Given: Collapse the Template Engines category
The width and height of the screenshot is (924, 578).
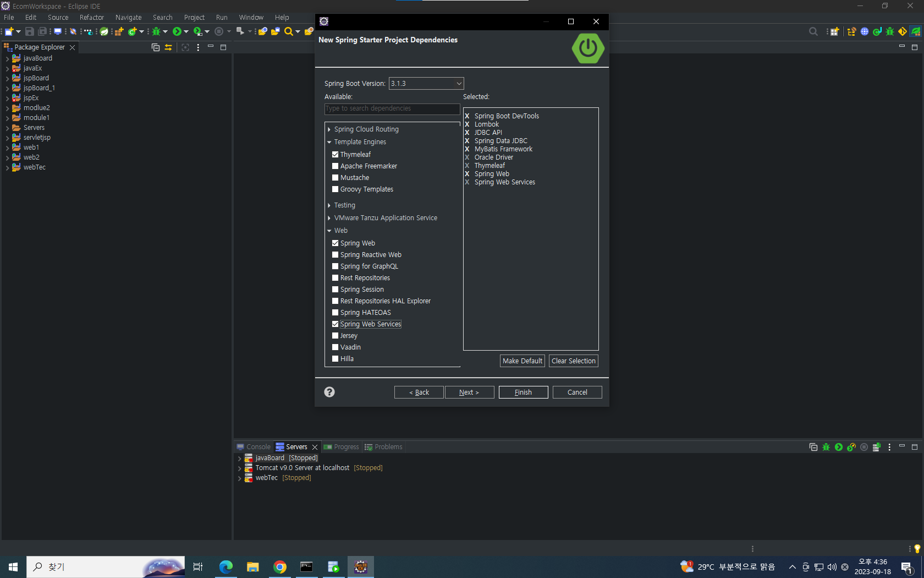Looking at the screenshot, I should coord(329,142).
